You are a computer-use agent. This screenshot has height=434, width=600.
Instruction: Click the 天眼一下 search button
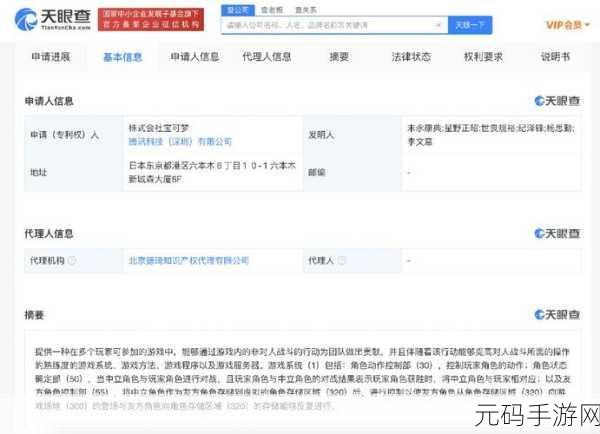click(x=470, y=25)
